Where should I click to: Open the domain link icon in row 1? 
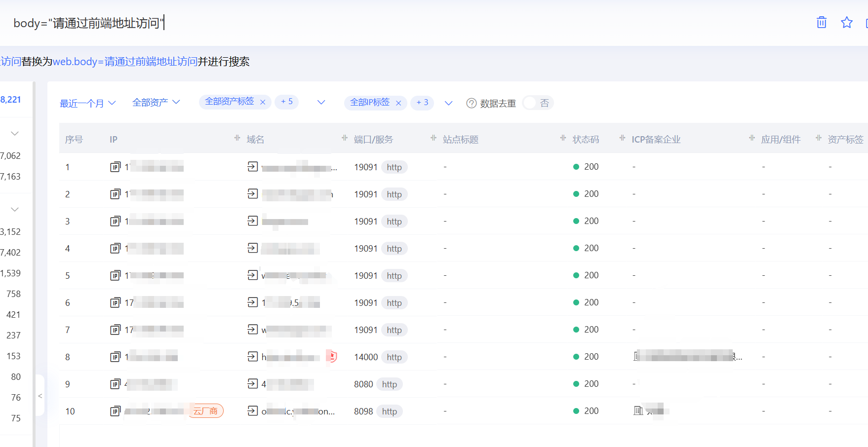252,167
